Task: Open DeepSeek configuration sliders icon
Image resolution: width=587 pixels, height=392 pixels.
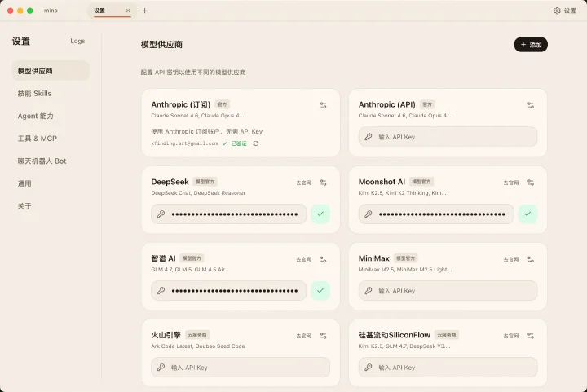Action: tap(324, 183)
